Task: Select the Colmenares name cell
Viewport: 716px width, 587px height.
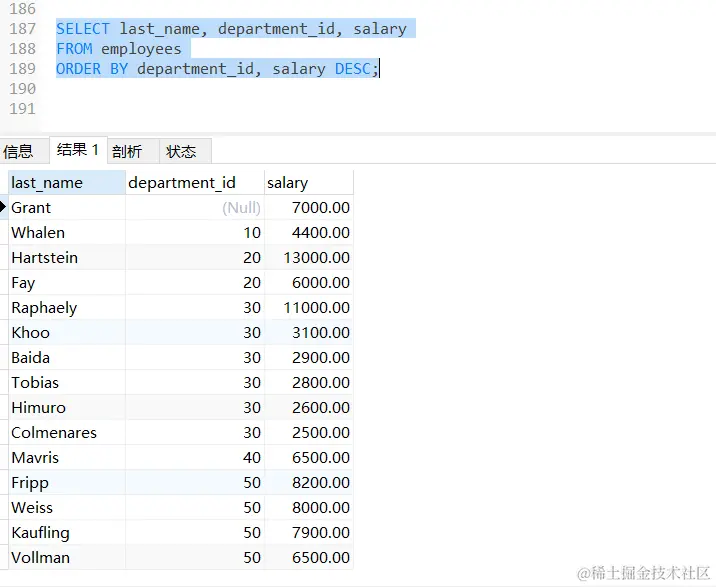Action: [x=67, y=433]
